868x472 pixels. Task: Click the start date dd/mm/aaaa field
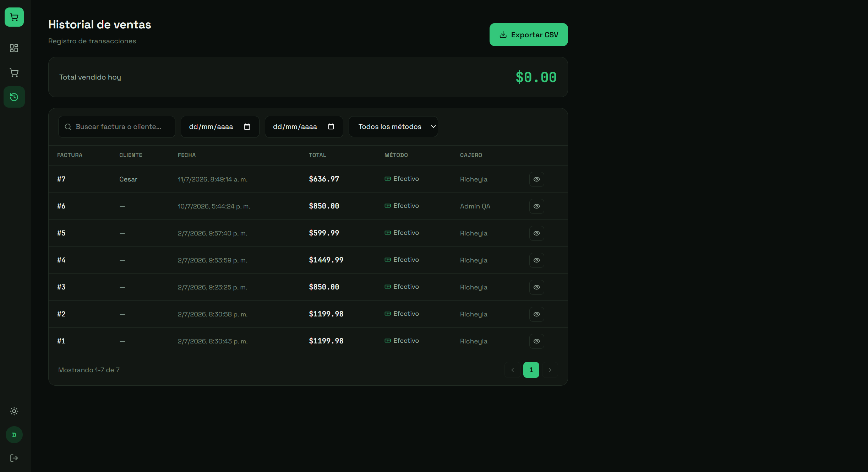(x=220, y=127)
